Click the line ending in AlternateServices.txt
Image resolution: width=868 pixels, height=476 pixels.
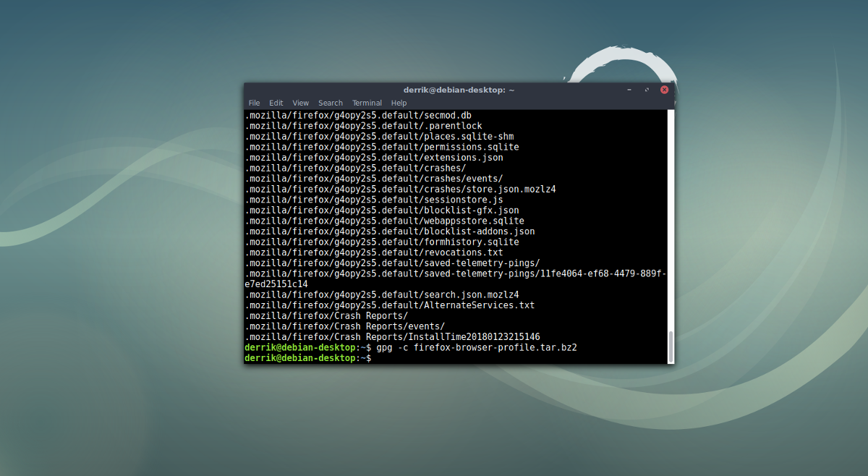point(390,305)
